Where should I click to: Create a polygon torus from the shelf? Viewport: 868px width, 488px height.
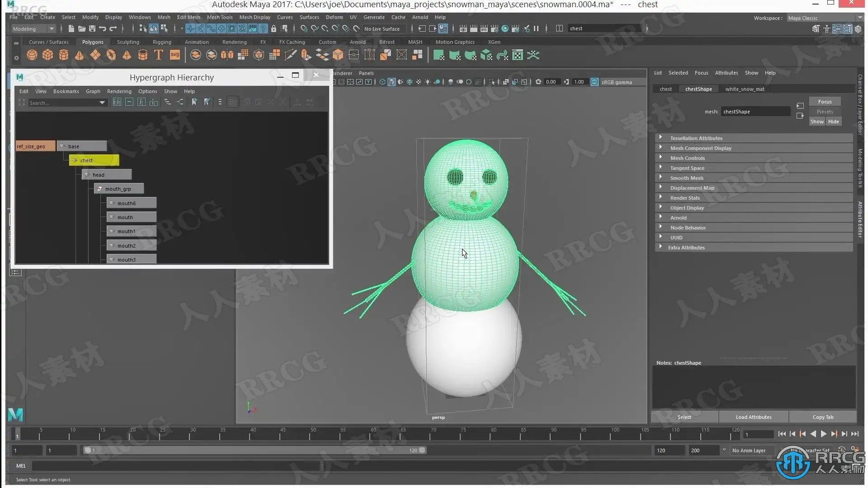[x=111, y=55]
